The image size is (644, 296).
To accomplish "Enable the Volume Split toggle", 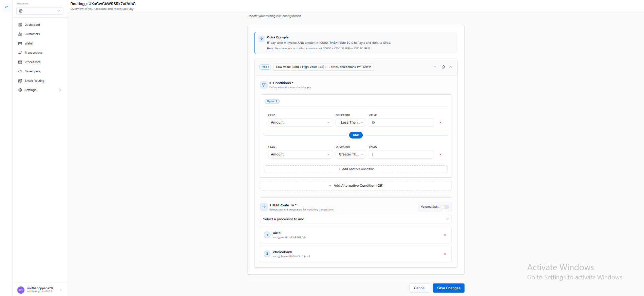I will [444, 207].
